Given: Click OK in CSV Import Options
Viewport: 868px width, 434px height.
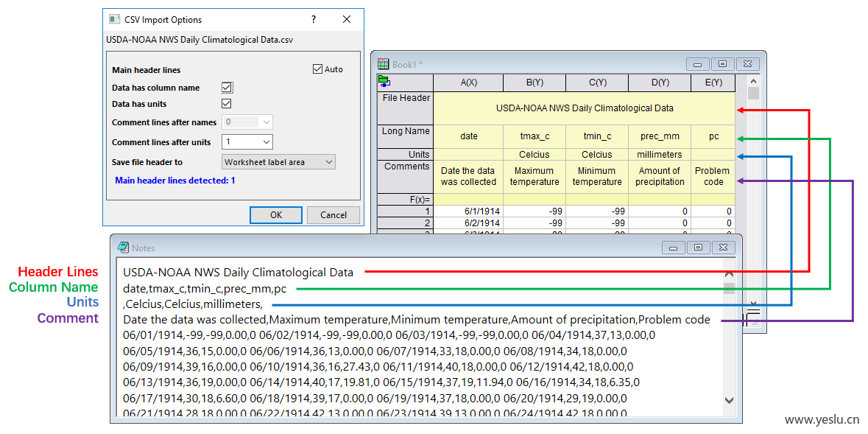Looking at the screenshot, I should coord(275,215).
